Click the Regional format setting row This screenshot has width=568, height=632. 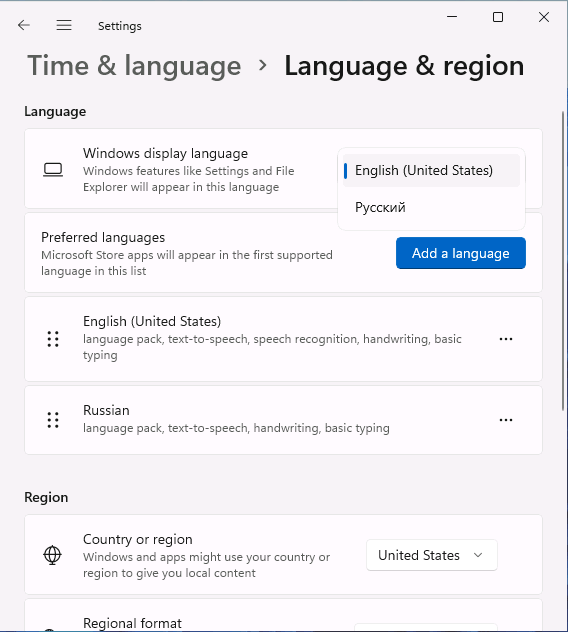[x=283, y=615]
